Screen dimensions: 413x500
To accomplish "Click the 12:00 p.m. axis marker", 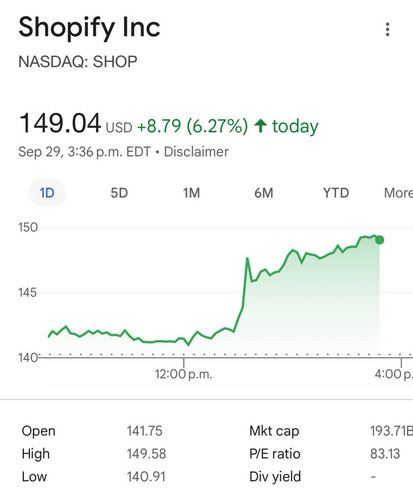I will [x=183, y=374].
